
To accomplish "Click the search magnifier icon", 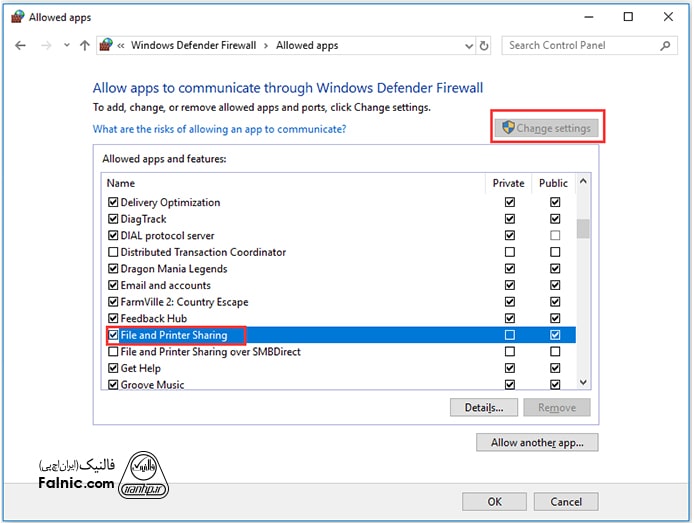I will (x=666, y=46).
